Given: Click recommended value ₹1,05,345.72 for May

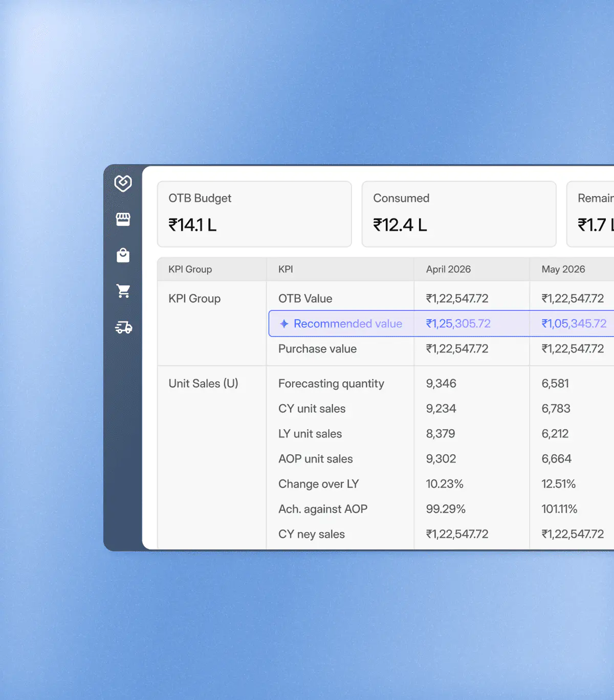Looking at the screenshot, I should pos(574,324).
